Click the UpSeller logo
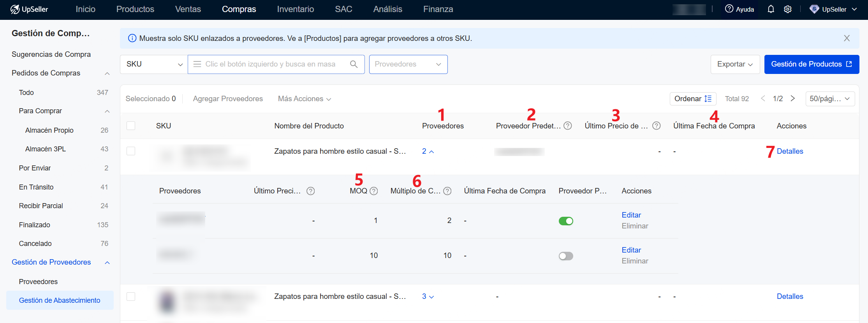 click(29, 9)
